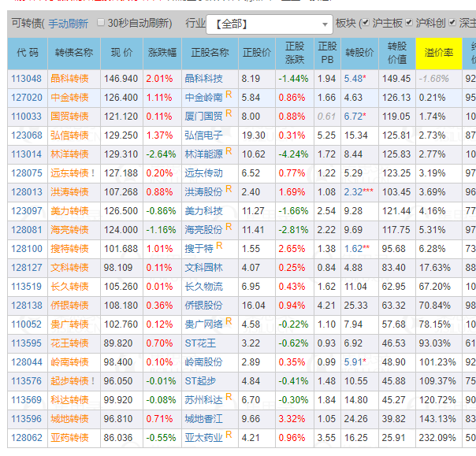The image size is (476, 456).
Task: Click the 手动刷新 manual refresh link
Action: click(69, 24)
